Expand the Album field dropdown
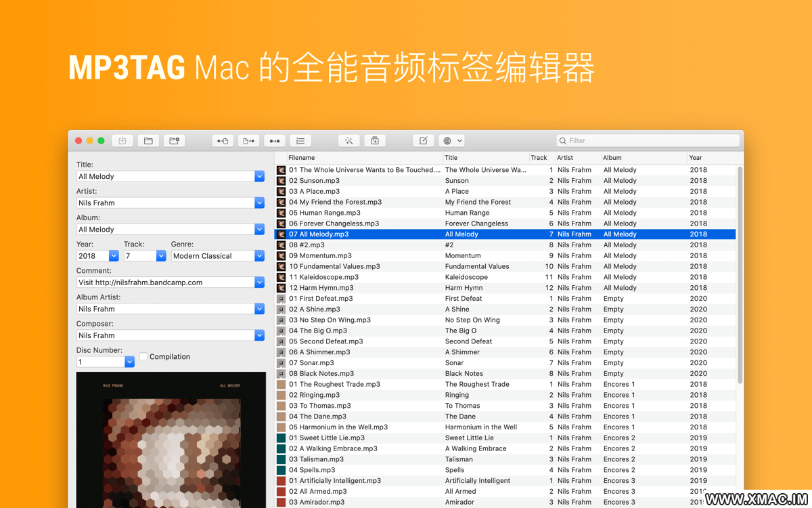The image size is (812, 508). (259, 229)
